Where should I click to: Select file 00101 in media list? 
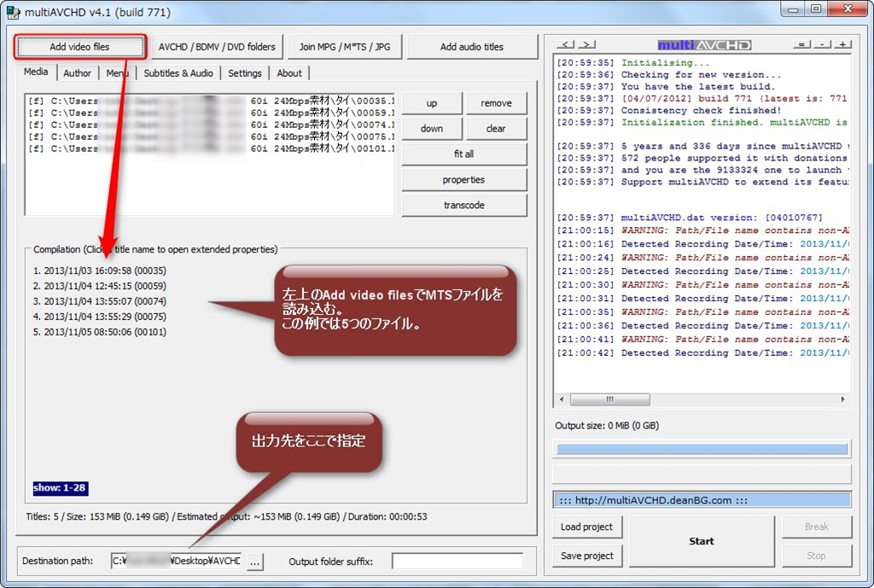point(211,148)
